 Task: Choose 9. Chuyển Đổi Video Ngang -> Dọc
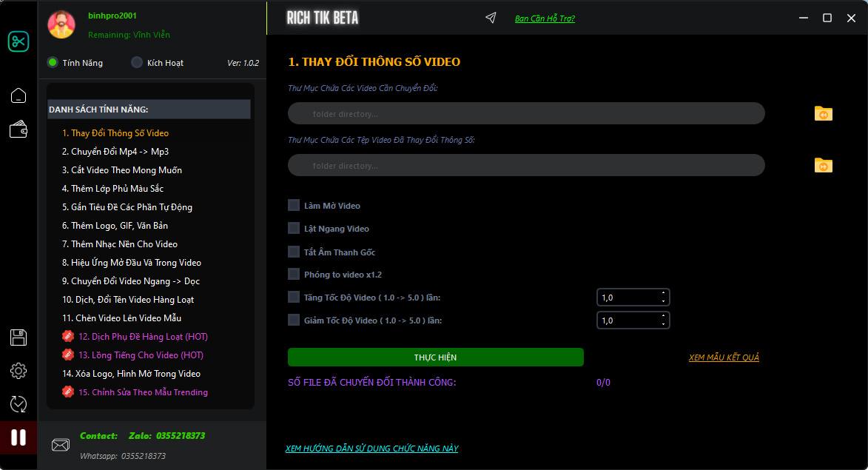coord(131,281)
